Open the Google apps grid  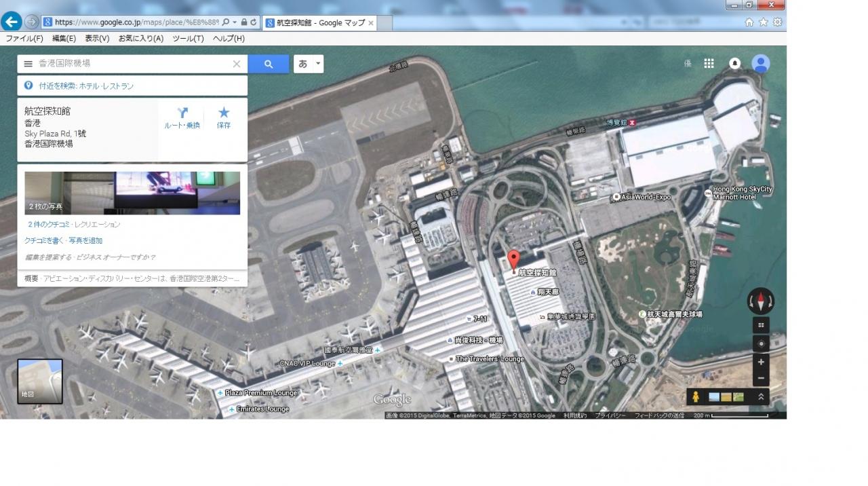pyautogui.click(x=709, y=63)
